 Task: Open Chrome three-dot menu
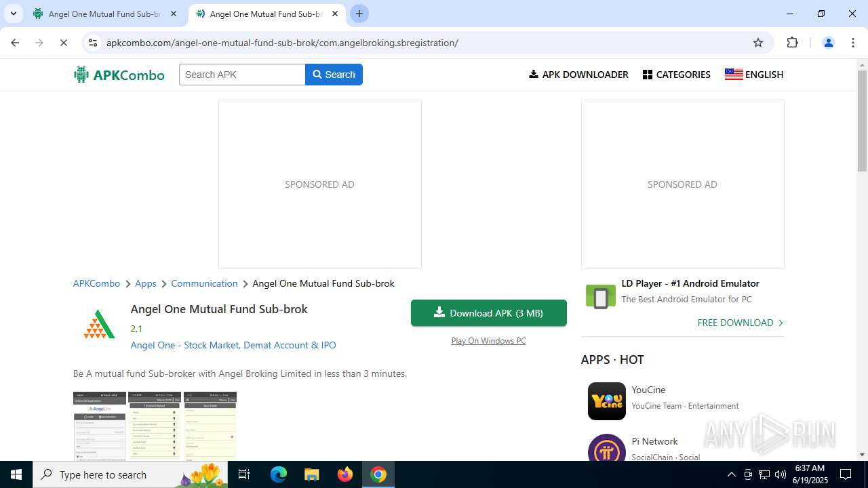pyautogui.click(x=852, y=43)
